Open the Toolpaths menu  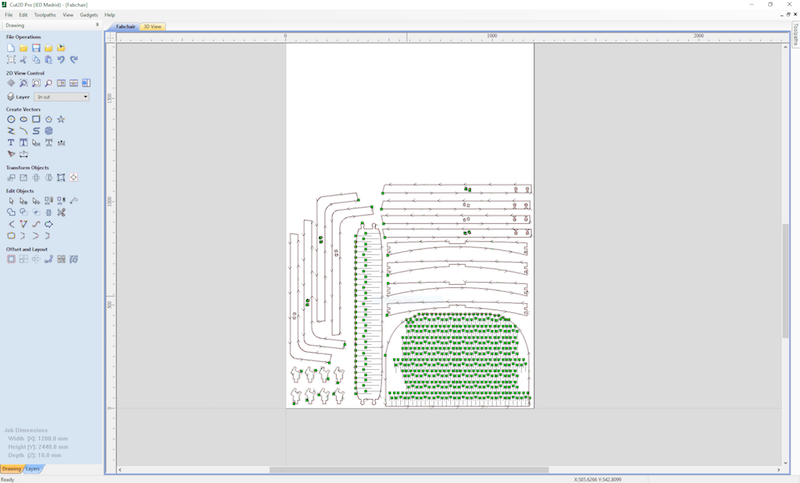(45, 15)
